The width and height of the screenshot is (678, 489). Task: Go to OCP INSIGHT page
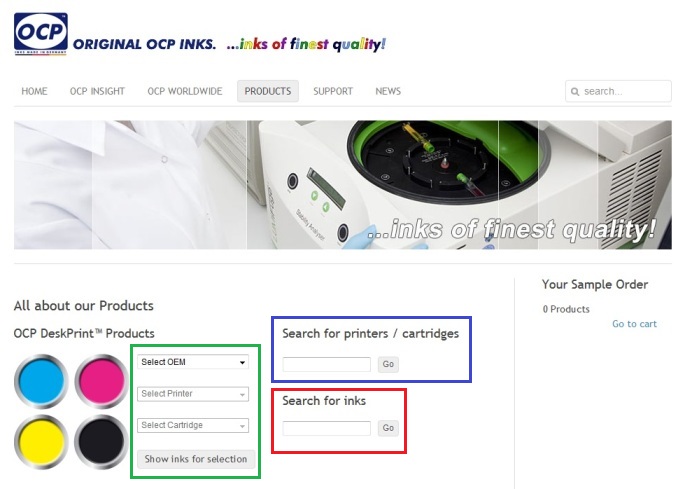tap(97, 91)
